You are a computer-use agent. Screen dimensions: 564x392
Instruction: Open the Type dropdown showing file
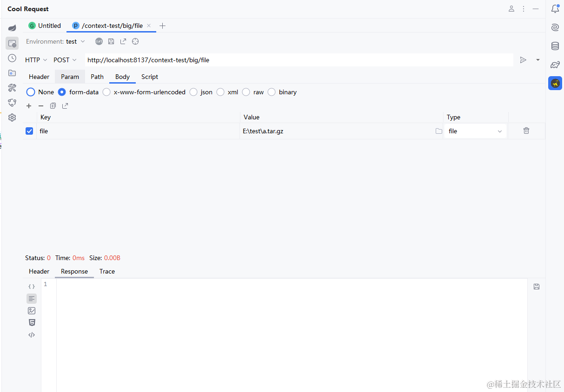pos(475,131)
